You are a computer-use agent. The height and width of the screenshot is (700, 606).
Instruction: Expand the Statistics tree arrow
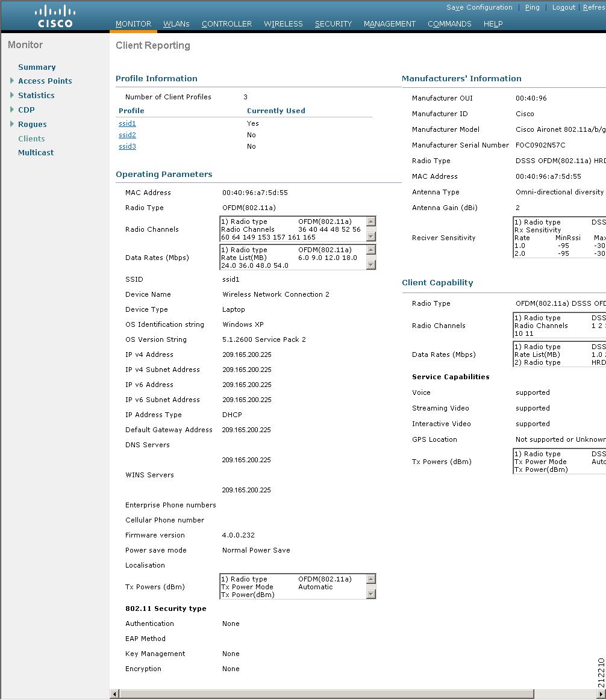(x=12, y=95)
